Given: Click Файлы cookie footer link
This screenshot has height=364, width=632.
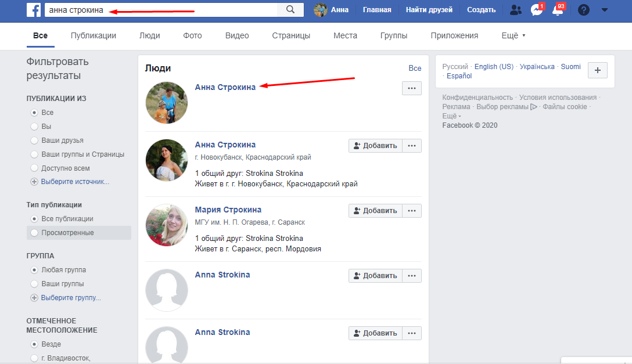Looking at the screenshot, I should pyautogui.click(x=565, y=107).
